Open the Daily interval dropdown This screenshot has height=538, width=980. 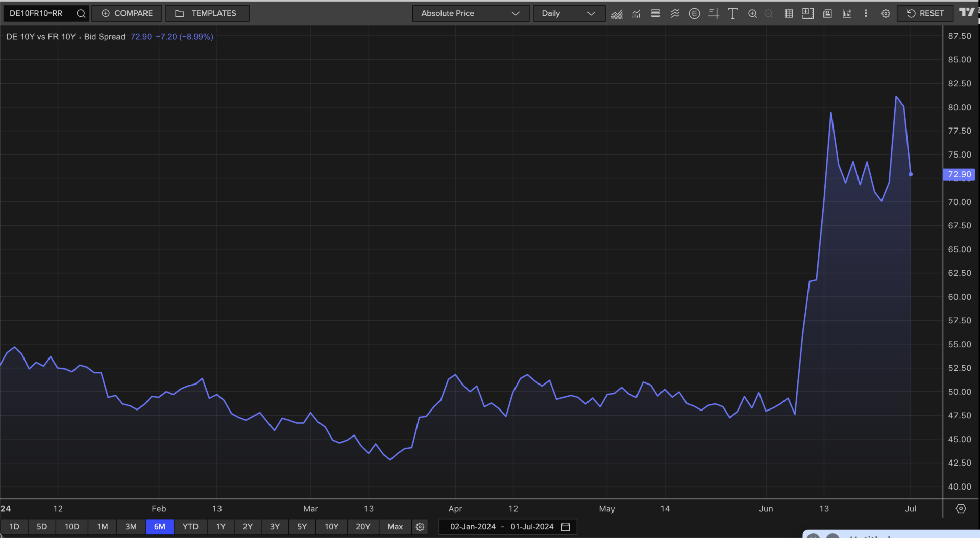tap(568, 13)
